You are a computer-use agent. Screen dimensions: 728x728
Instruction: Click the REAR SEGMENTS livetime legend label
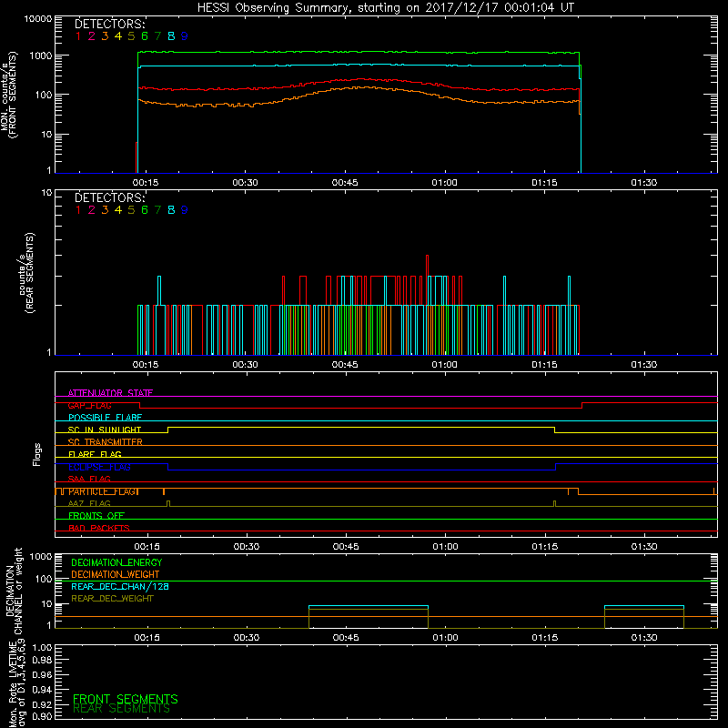tap(121, 709)
